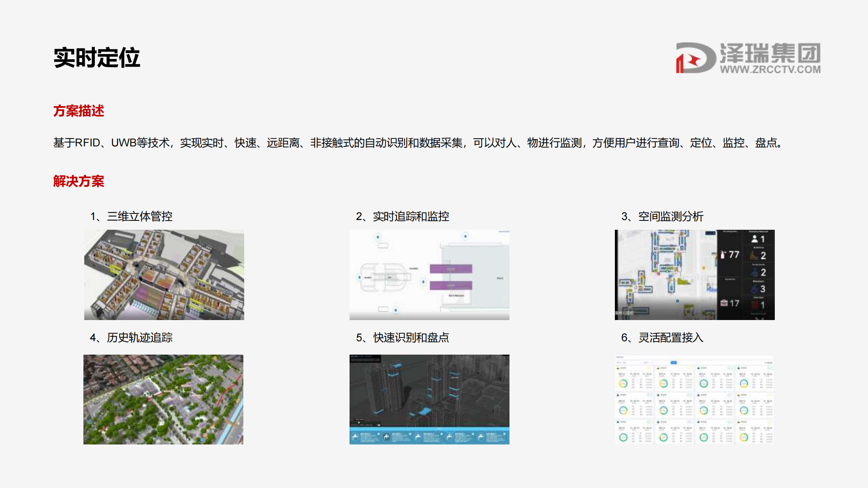This screenshot has height=488, width=868.
Task: Click the 三维立体管控 caption label
Action: [140, 216]
